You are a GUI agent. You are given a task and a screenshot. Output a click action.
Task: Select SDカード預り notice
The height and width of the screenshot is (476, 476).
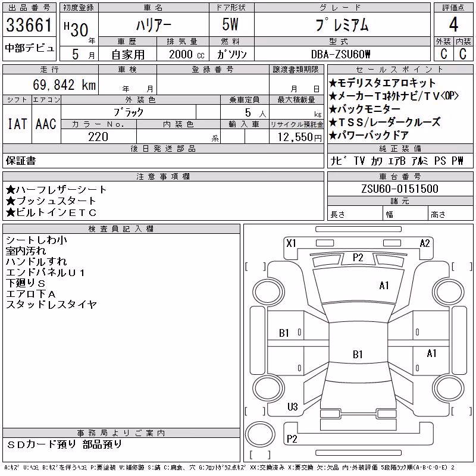pos(42,444)
